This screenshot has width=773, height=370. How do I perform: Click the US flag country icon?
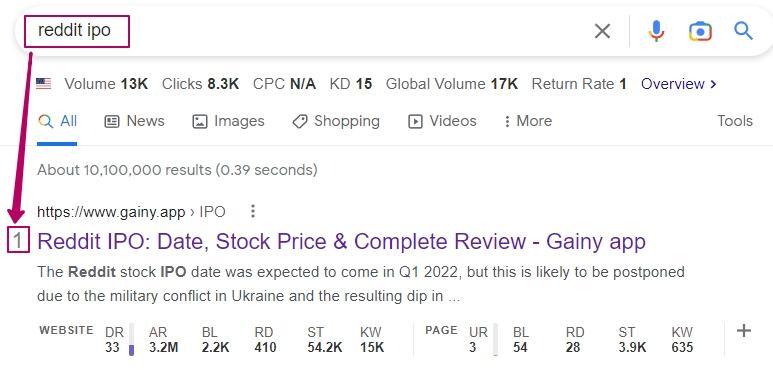coord(44,84)
